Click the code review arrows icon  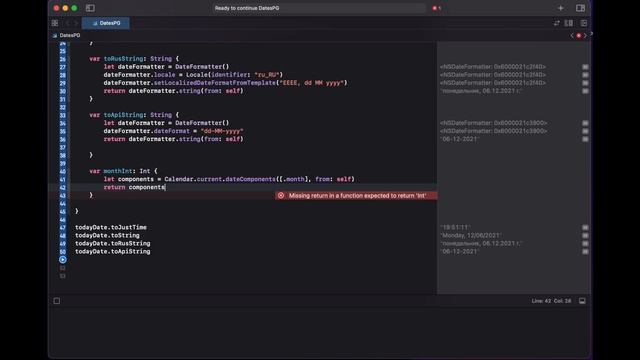click(557, 23)
